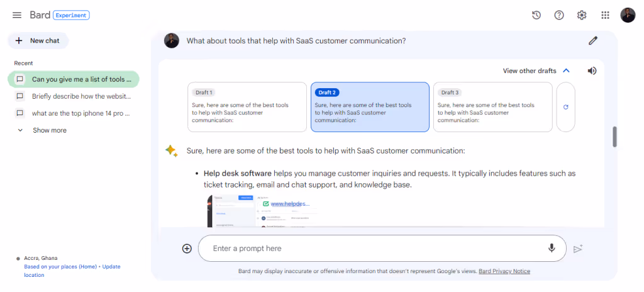Focus the 'Enter a prompt here' field
The width and height of the screenshot is (644, 292).
[382, 249]
